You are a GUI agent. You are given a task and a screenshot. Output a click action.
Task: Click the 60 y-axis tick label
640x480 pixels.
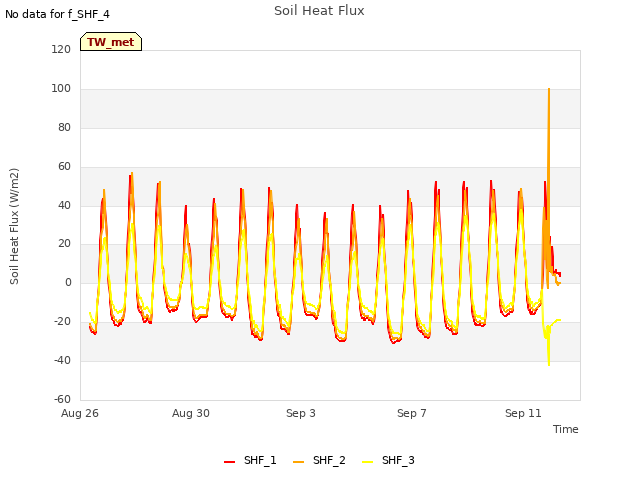pyautogui.click(x=64, y=167)
